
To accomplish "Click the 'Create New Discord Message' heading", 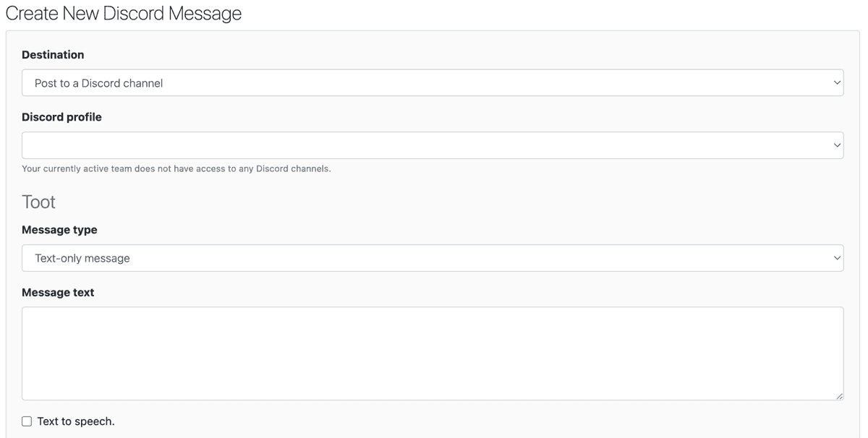I will pos(124,13).
